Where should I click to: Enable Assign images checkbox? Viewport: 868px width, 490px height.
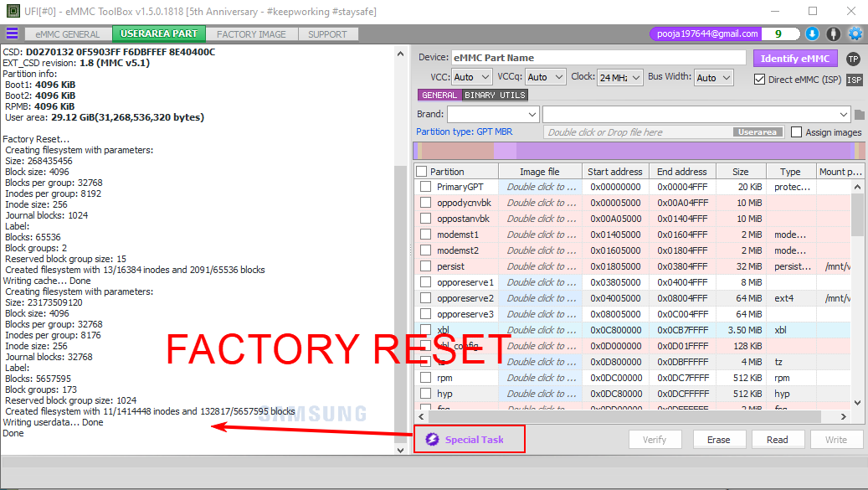click(x=797, y=132)
